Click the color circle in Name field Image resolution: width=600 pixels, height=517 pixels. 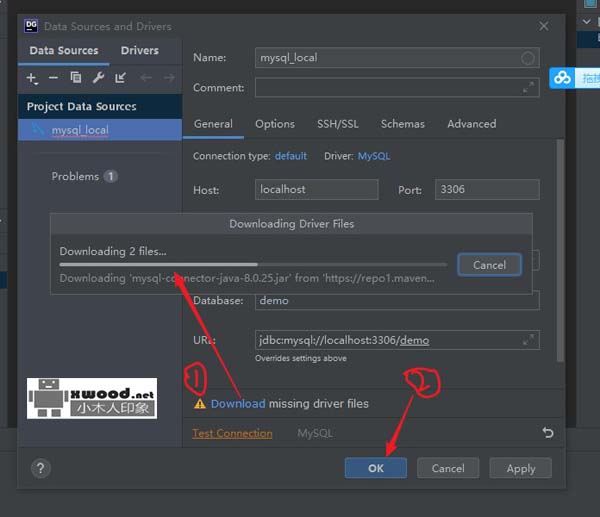click(528, 58)
